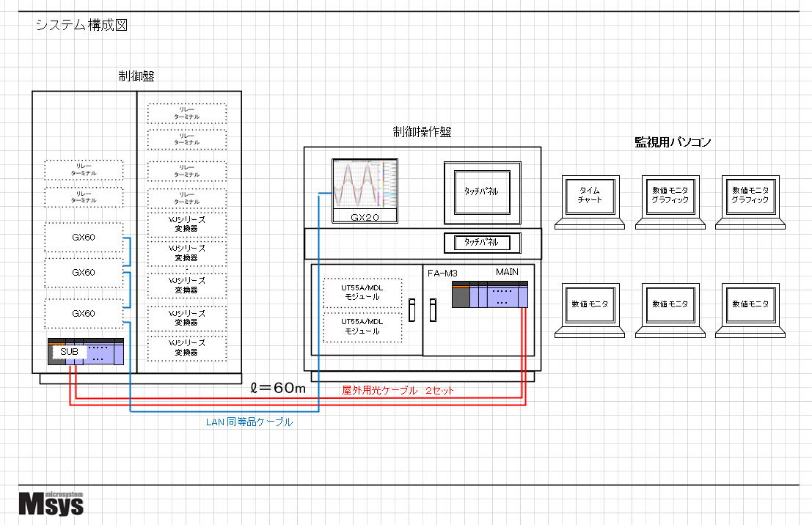Image resolution: width=812 pixels, height=525 pixels.
Task: Select the small タッチパネル strip below
Action: [x=482, y=242]
